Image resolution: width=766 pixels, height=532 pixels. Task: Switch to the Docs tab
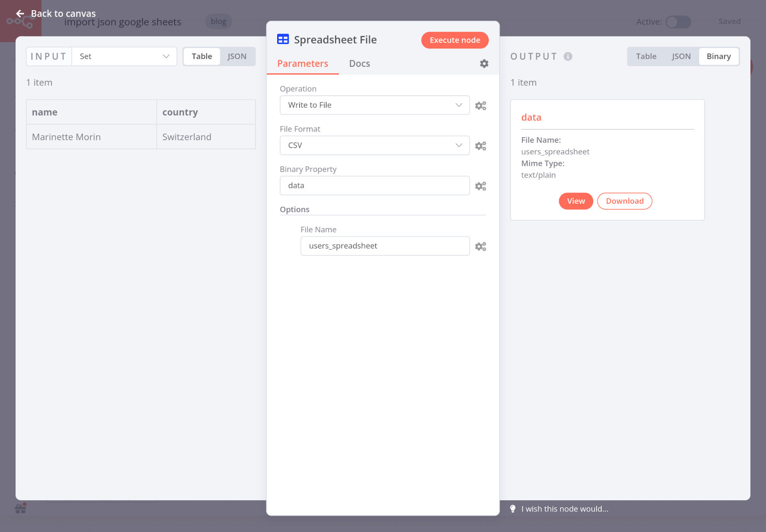(x=359, y=64)
